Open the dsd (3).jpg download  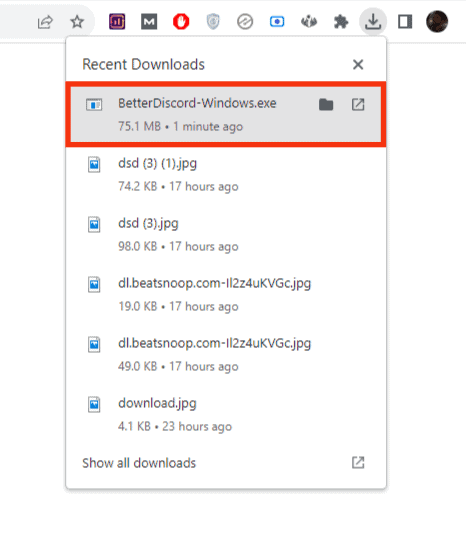pyautogui.click(x=226, y=234)
